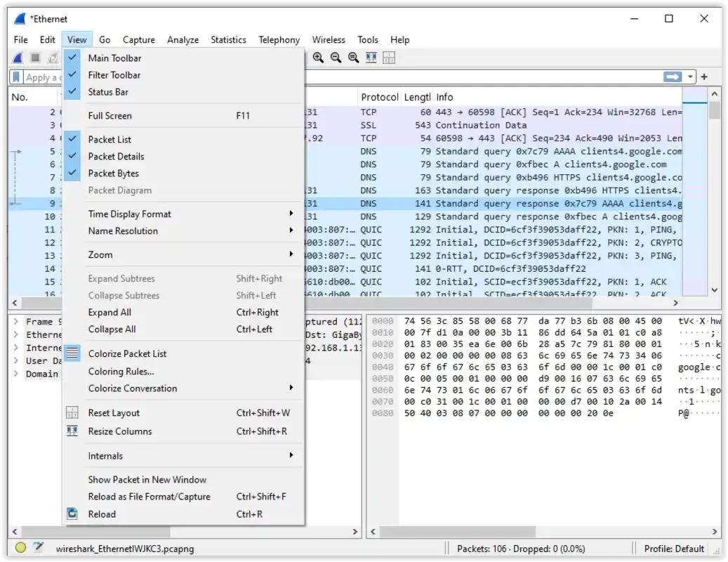728x562 pixels.
Task: Expand the Domain Name System tree node
Action: pyautogui.click(x=15, y=374)
